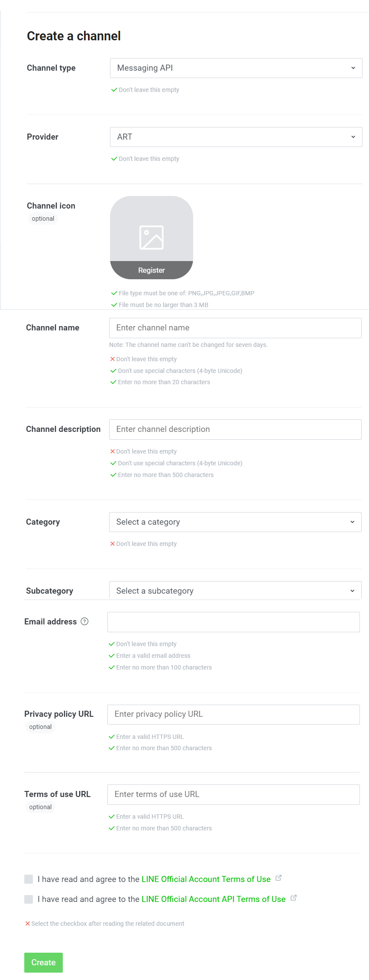Open the Select a subcategory dropdown
The height and width of the screenshot is (980, 369).
pyautogui.click(x=235, y=591)
